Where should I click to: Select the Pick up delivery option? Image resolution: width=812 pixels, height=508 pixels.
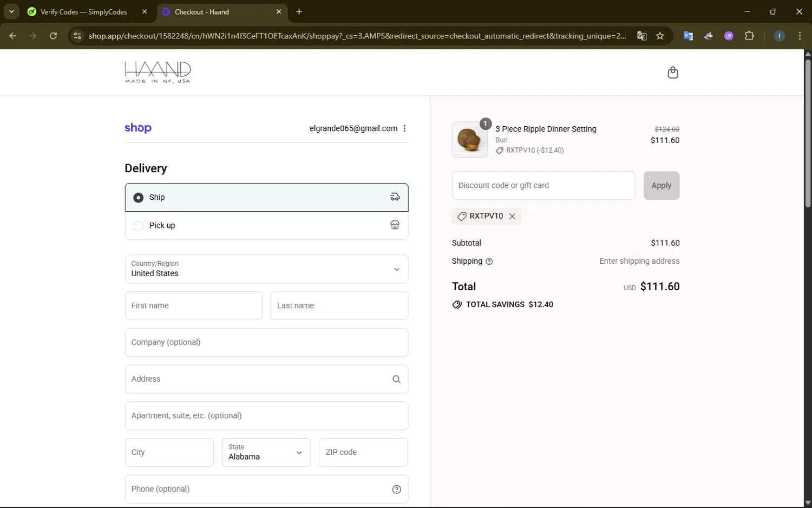pos(266,225)
